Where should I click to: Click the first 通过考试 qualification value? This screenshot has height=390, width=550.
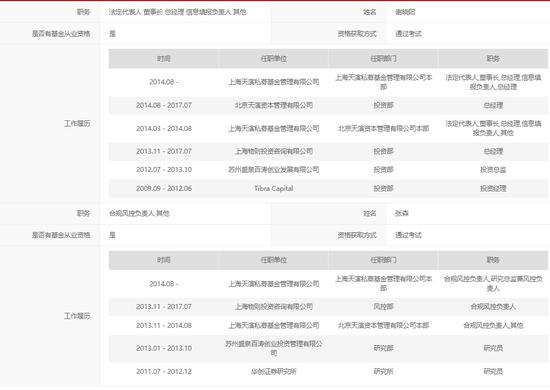(408, 34)
